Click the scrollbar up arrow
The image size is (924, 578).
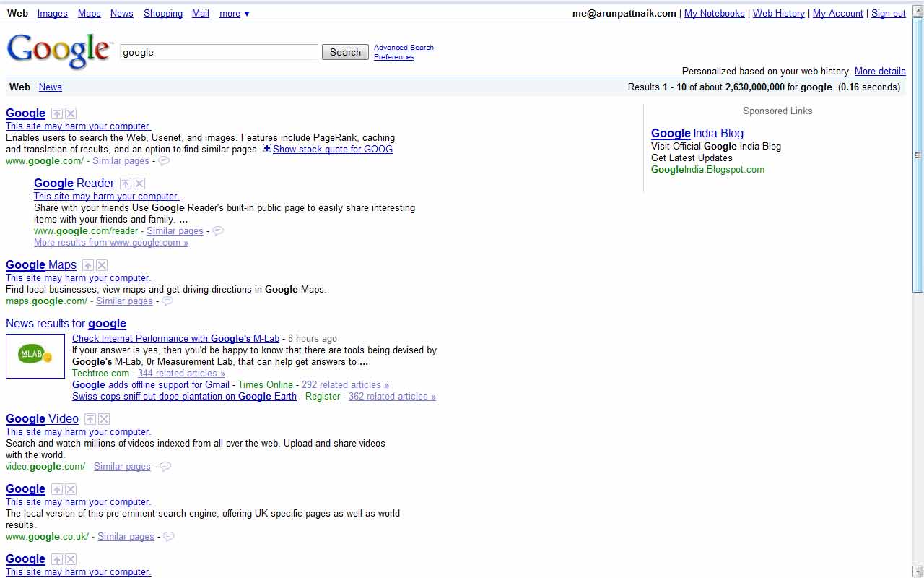coord(918,10)
